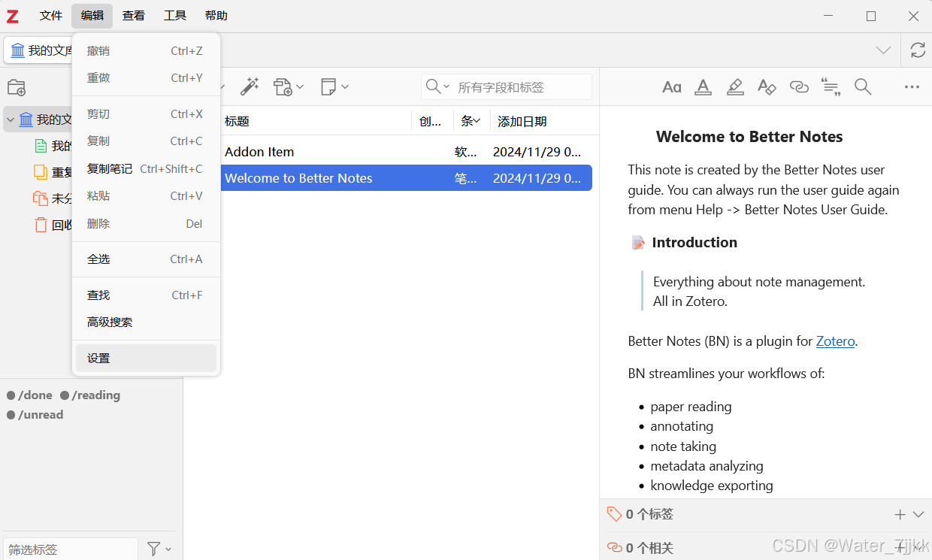Screen dimensions: 932x560
Task: Choose 高级搜索 from the edit menu
Action: (146, 322)
